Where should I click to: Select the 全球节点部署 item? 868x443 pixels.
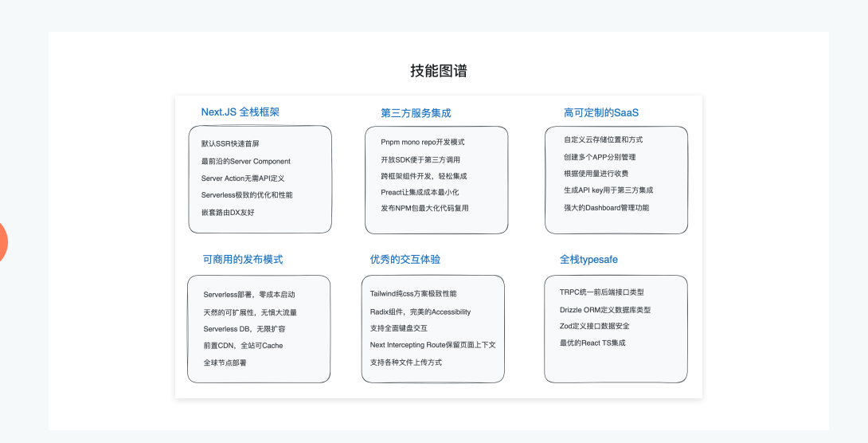[225, 363]
